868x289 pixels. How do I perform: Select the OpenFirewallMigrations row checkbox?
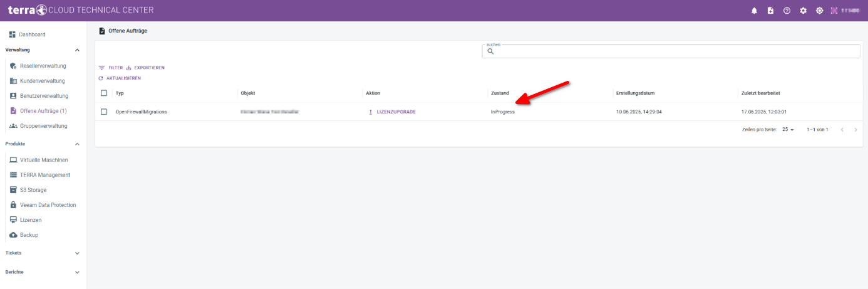104,112
